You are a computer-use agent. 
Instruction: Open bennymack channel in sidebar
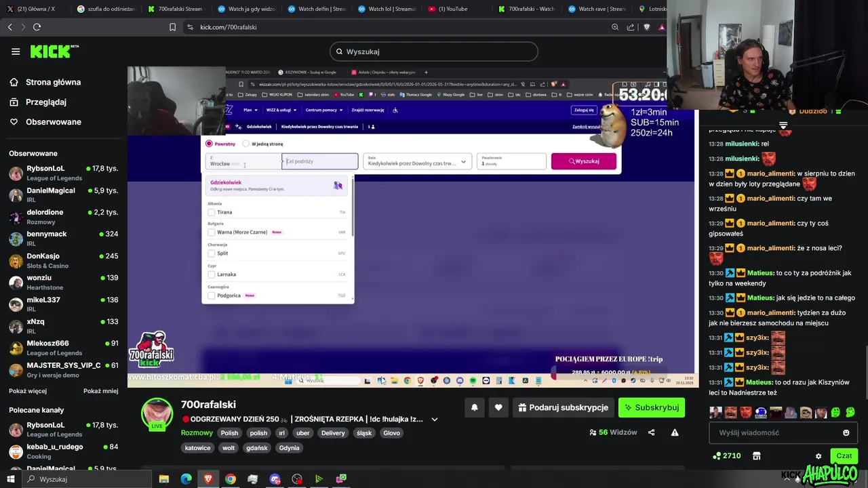coord(64,239)
